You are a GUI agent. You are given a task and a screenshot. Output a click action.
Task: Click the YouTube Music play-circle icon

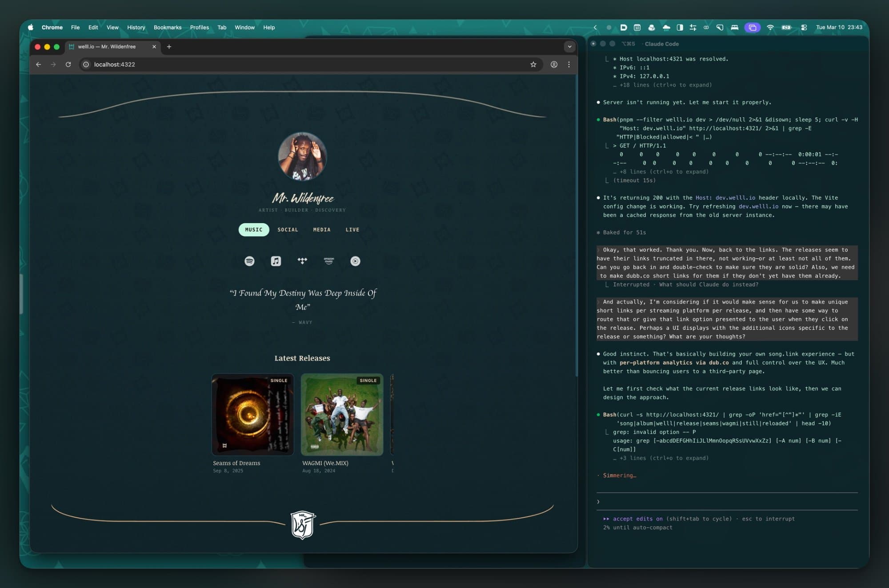click(355, 261)
